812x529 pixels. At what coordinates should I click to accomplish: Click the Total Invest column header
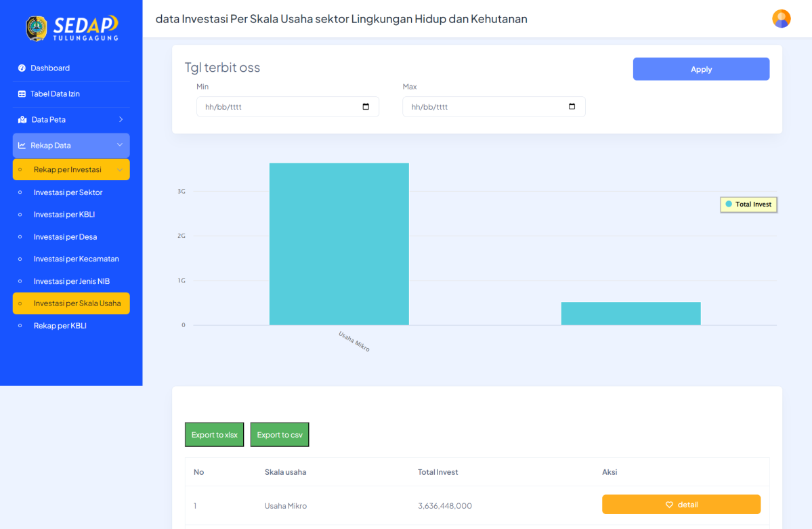click(x=437, y=472)
